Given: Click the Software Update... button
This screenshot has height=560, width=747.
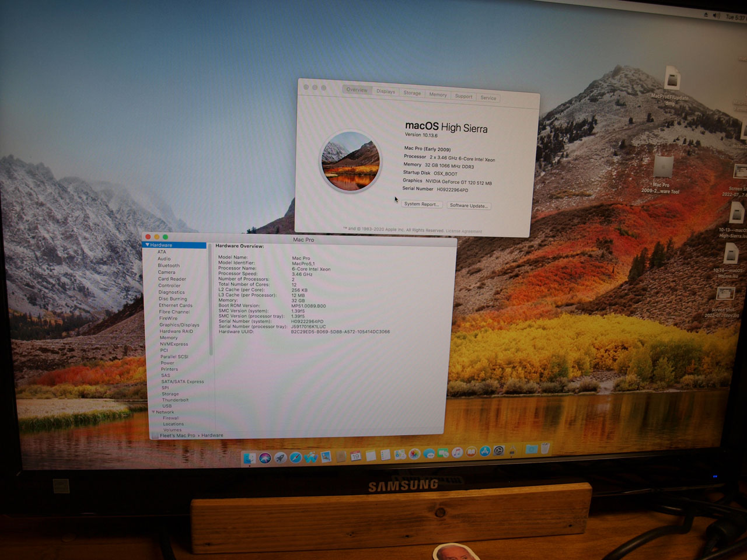Looking at the screenshot, I should point(469,205).
